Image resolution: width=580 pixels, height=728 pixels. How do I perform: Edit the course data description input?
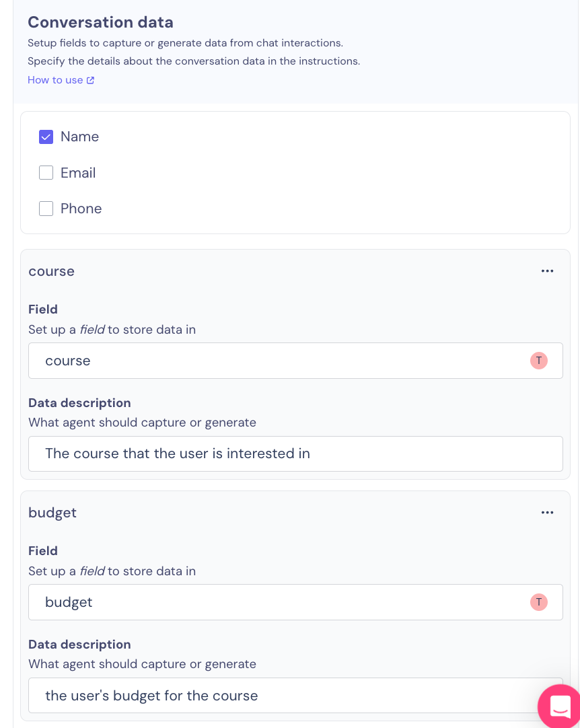click(295, 453)
